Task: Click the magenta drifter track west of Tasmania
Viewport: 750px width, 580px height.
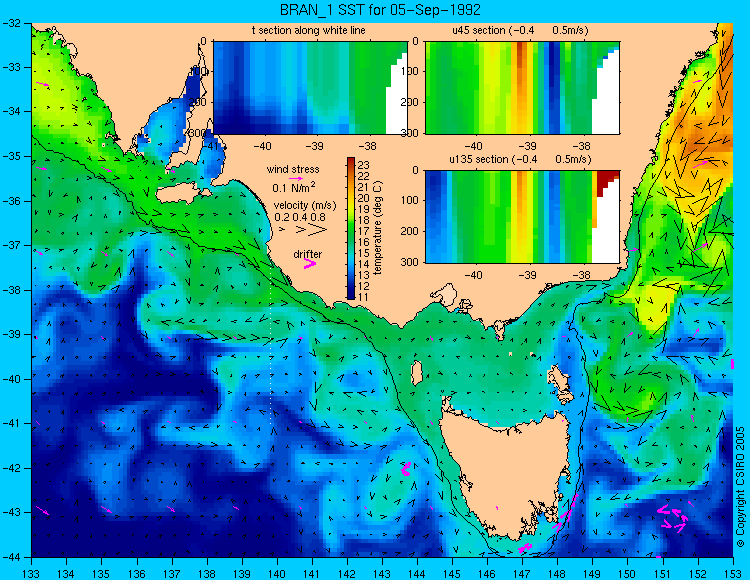Action: pyautogui.click(x=406, y=469)
